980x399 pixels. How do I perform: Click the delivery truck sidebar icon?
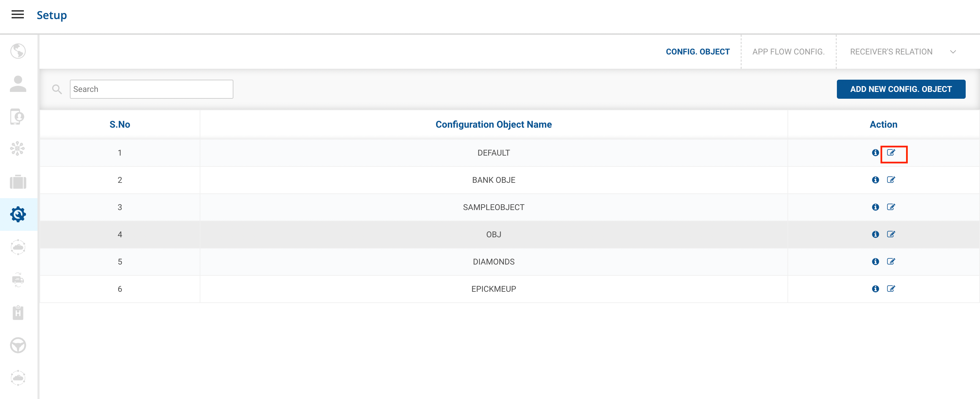pyautogui.click(x=18, y=280)
